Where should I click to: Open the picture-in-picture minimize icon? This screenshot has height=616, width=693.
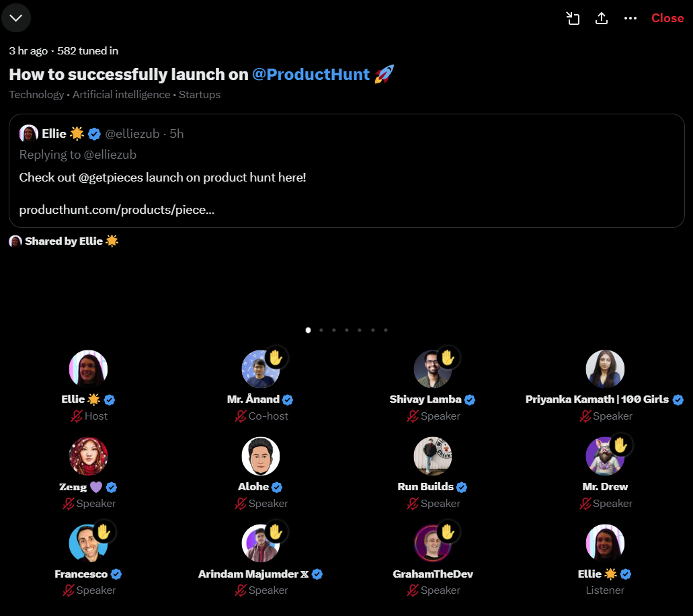coord(573,18)
